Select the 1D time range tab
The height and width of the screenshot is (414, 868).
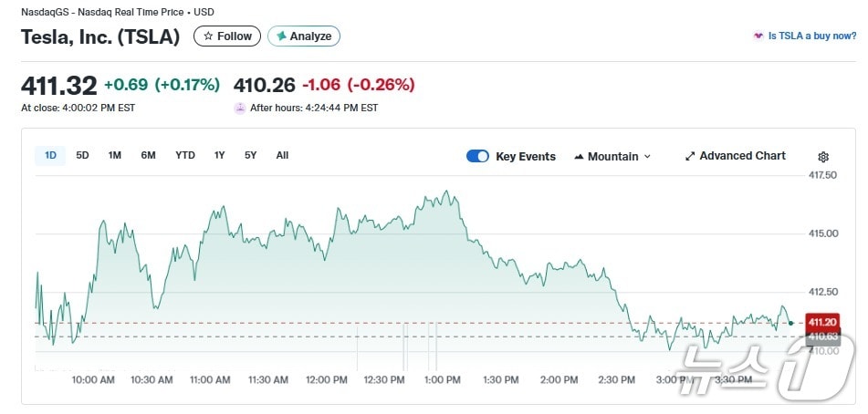tap(50, 155)
